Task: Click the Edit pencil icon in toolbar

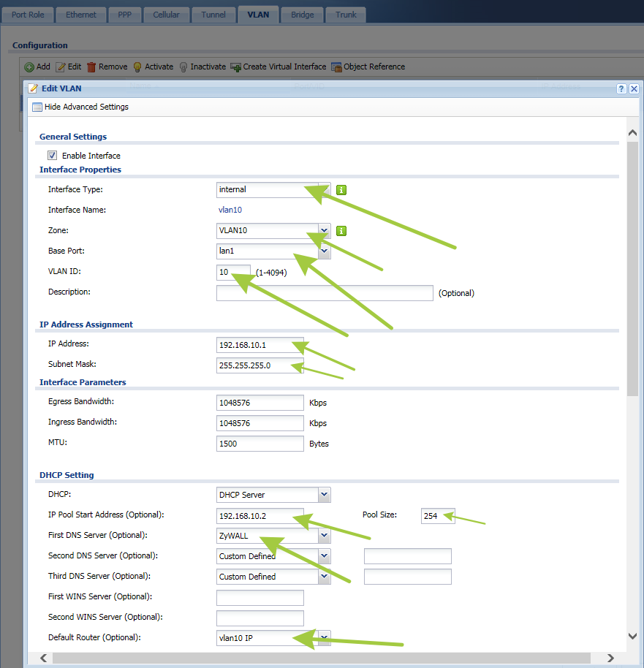Action: [61, 67]
